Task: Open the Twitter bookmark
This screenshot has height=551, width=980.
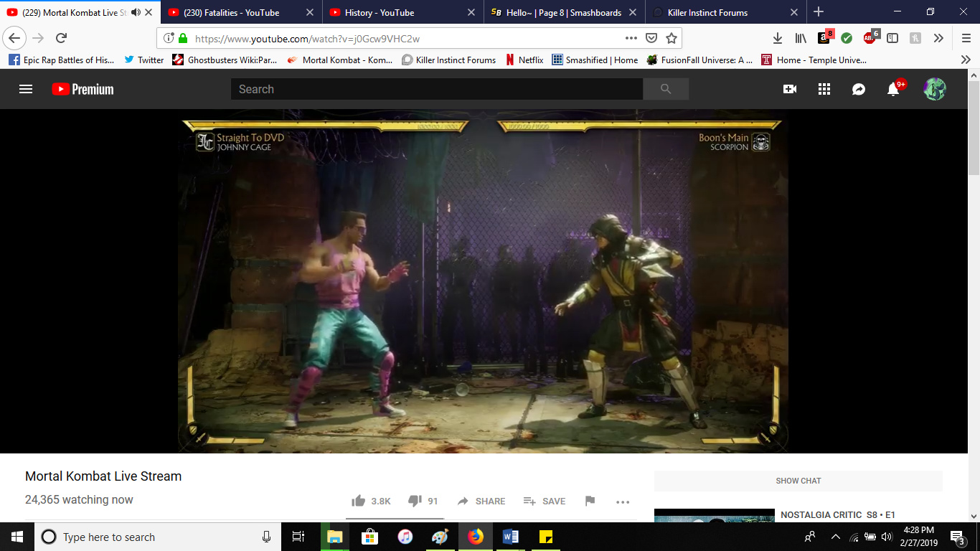Action: coord(143,60)
